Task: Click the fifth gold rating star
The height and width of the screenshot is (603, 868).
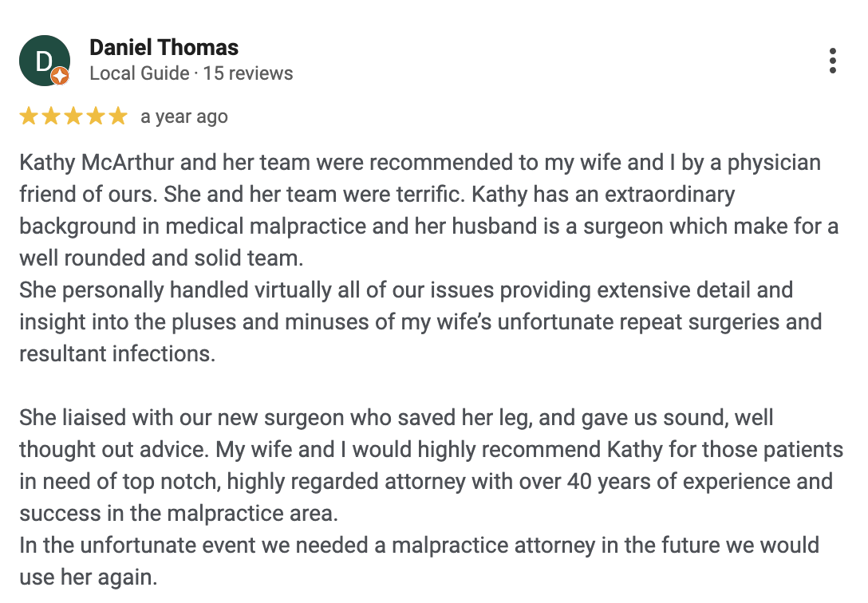Action: click(x=118, y=116)
